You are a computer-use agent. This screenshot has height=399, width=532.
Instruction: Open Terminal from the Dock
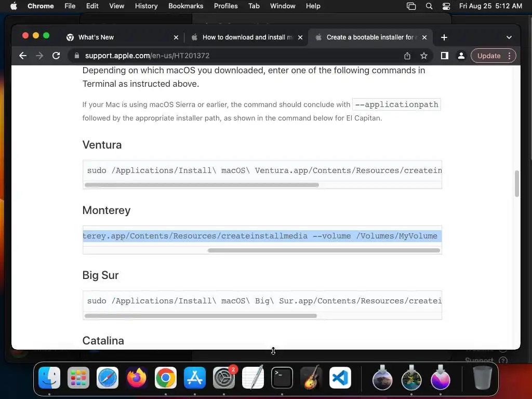click(282, 378)
